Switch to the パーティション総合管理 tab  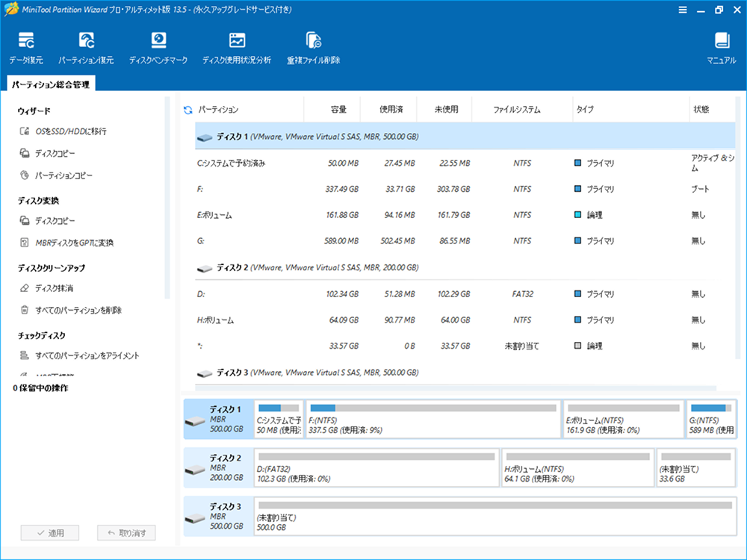[x=49, y=84]
